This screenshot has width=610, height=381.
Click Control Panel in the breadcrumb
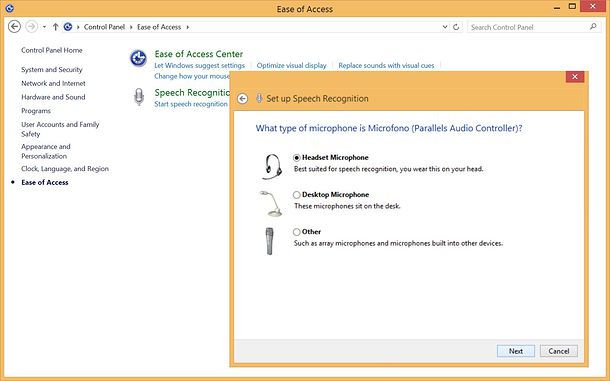click(104, 27)
